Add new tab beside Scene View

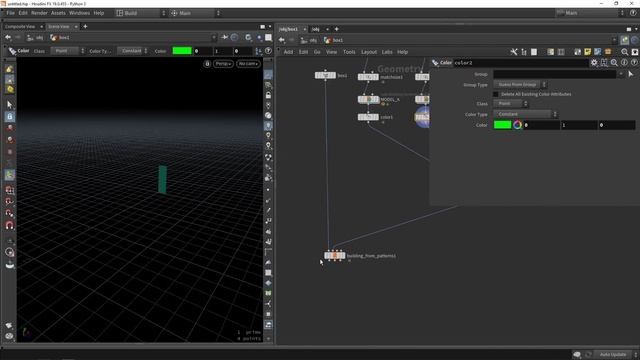(x=85, y=27)
